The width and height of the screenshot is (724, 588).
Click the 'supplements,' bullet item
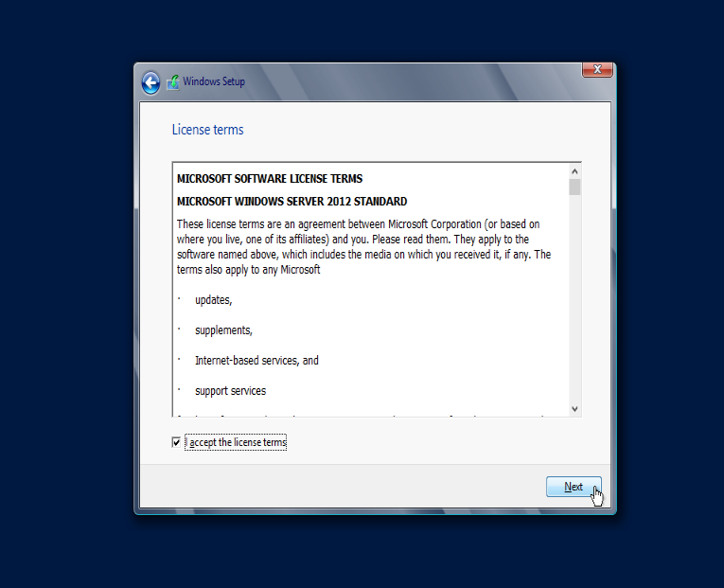[223, 330]
